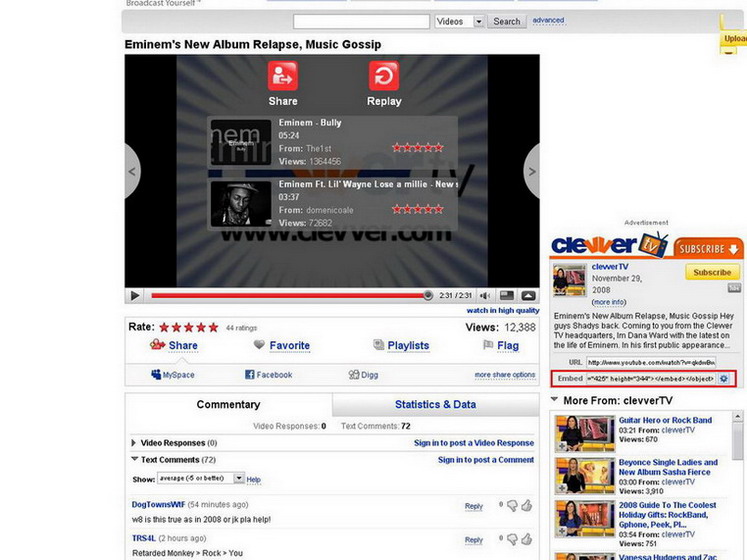This screenshot has height=560, width=747.
Task: Open more share options link
Action: tap(505, 375)
